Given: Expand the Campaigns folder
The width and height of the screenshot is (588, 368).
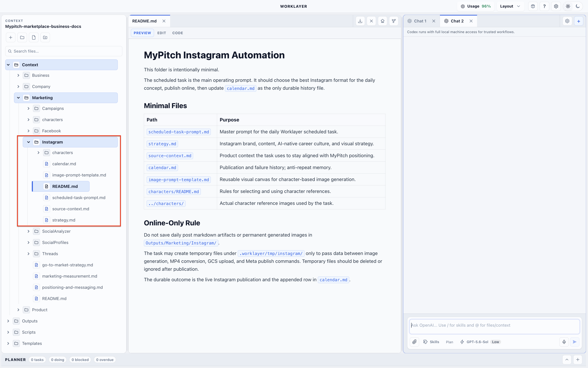Looking at the screenshot, I should tap(28, 108).
